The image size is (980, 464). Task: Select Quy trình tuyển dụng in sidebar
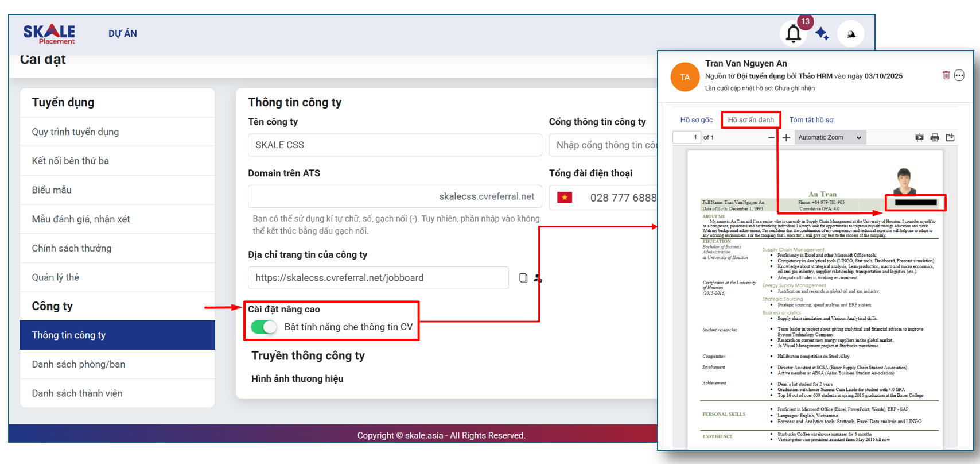tap(75, 132)
